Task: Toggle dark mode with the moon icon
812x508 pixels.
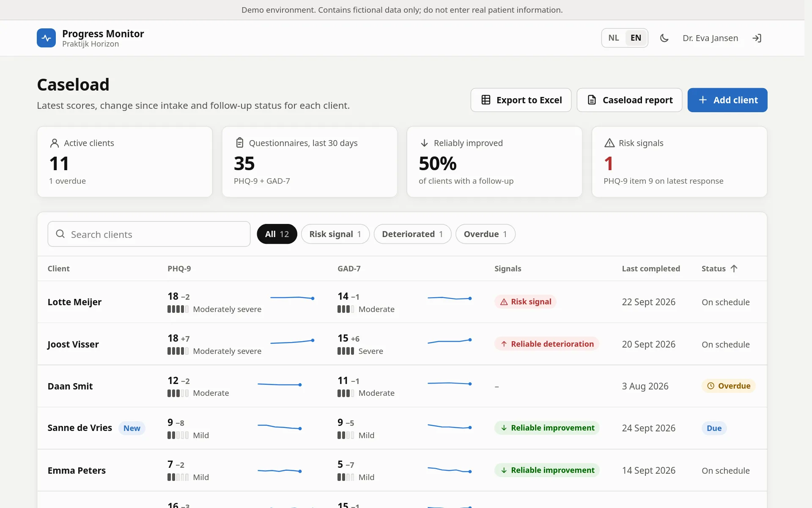Action: click(664, 38)
